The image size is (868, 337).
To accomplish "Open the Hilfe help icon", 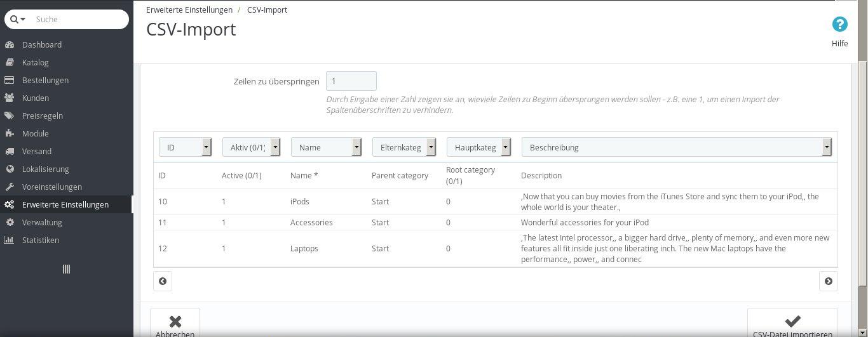I will pos(839,25).
